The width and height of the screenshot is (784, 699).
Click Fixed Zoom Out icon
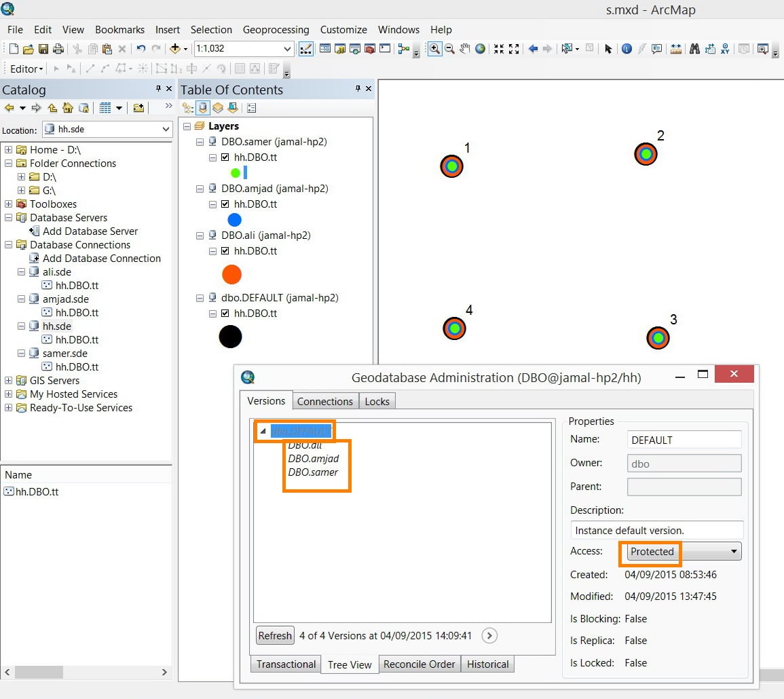[514, 48]
